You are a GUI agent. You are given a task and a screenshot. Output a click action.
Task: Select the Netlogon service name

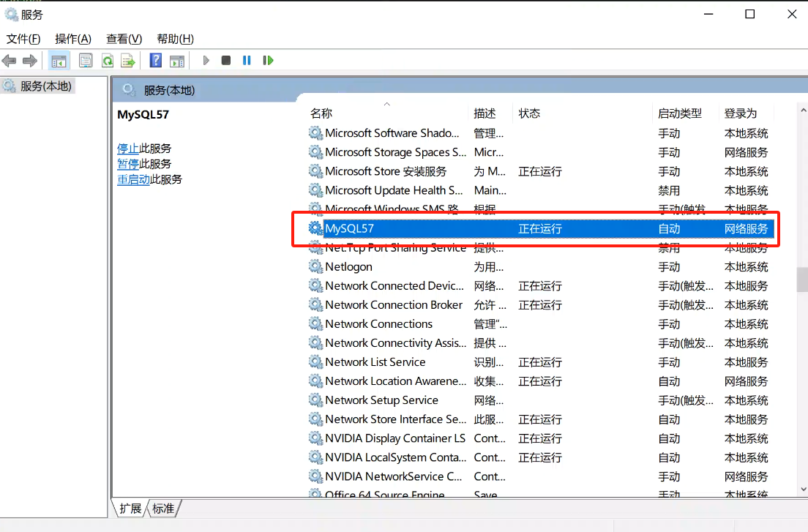349,267
